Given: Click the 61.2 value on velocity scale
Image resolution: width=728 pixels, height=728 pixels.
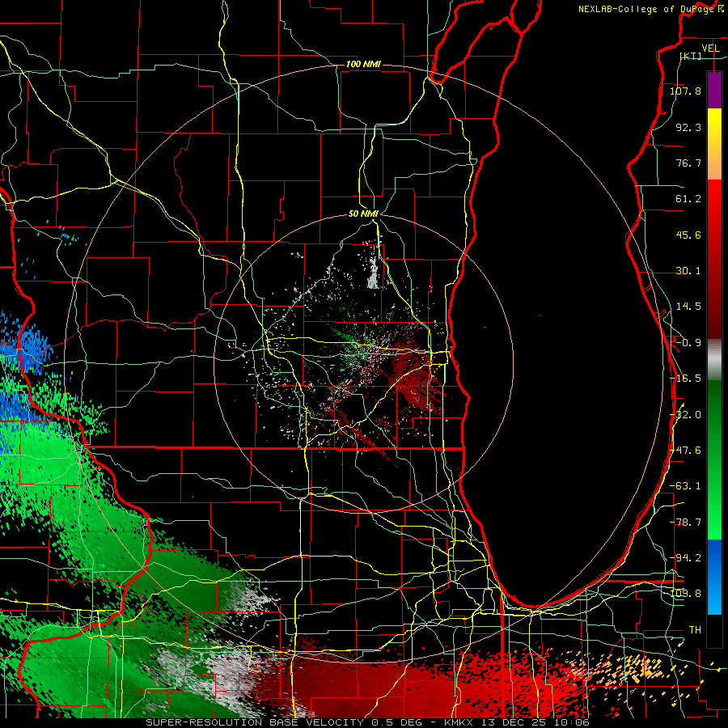Looking at the screenshot, I should (x=688, y=199).
